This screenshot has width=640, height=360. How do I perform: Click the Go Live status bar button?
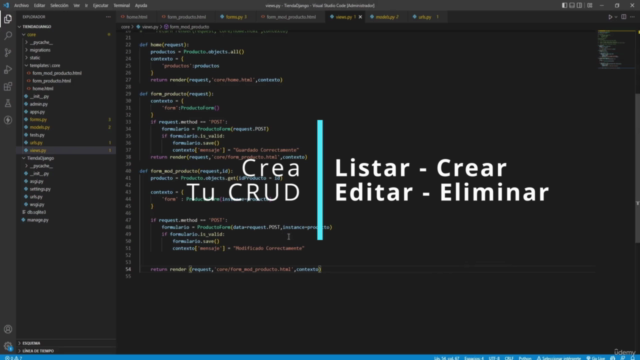pos(596,358)
